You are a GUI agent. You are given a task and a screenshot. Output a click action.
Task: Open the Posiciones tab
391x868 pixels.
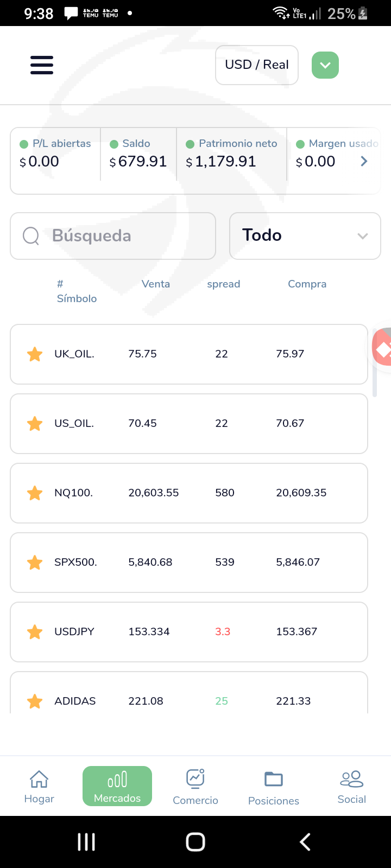(x=274, y=787)
